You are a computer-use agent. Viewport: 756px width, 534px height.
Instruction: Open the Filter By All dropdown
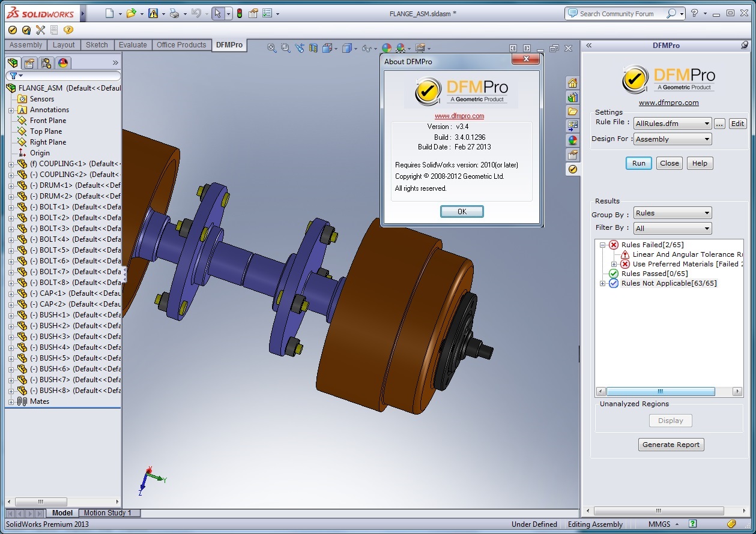click(673, 229)
